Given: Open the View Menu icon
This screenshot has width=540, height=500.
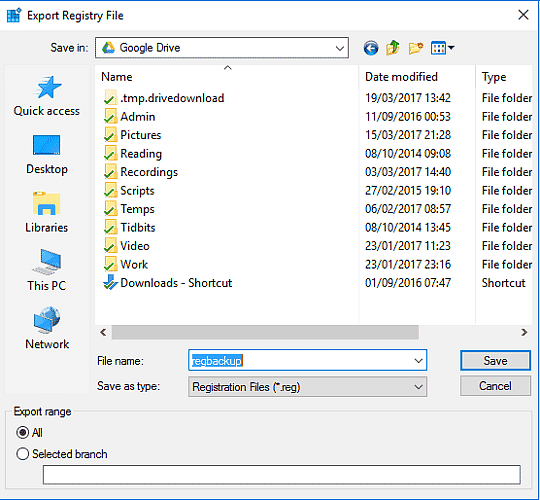Looking at the screenshot, I should 442,48.
